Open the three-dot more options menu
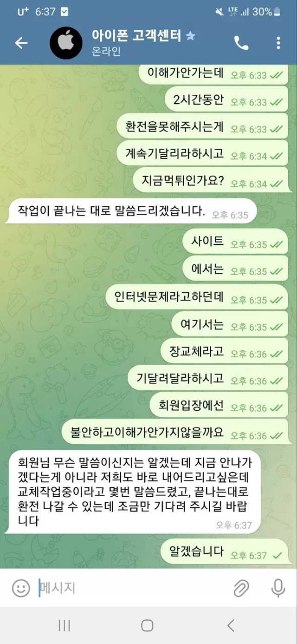This screenshot has height=644, width=297. click(x=278, y=43)
